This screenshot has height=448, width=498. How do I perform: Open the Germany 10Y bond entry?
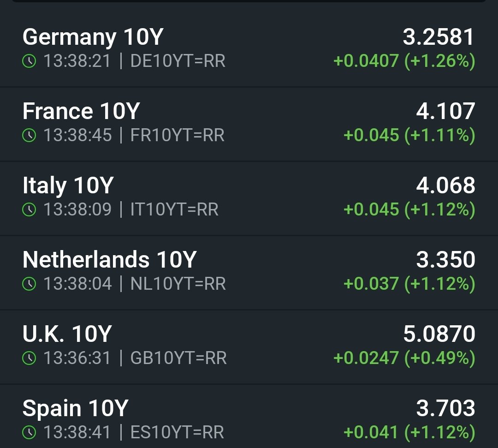249,49
